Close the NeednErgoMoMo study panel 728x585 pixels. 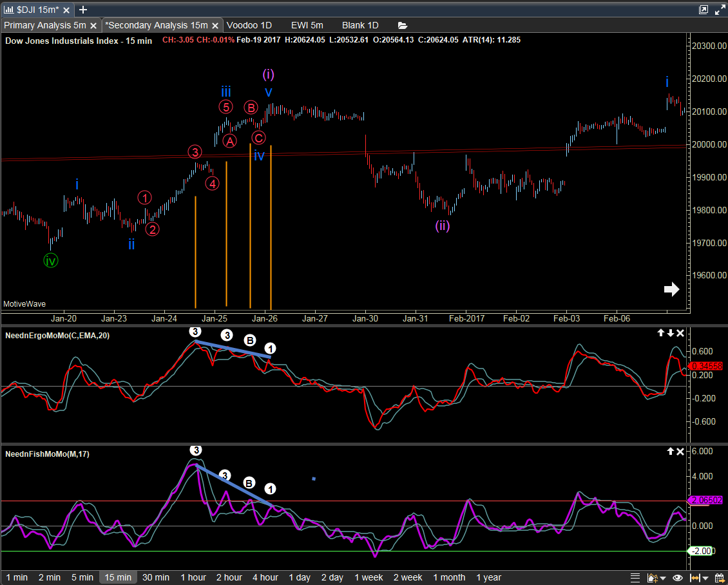(680, 333)
